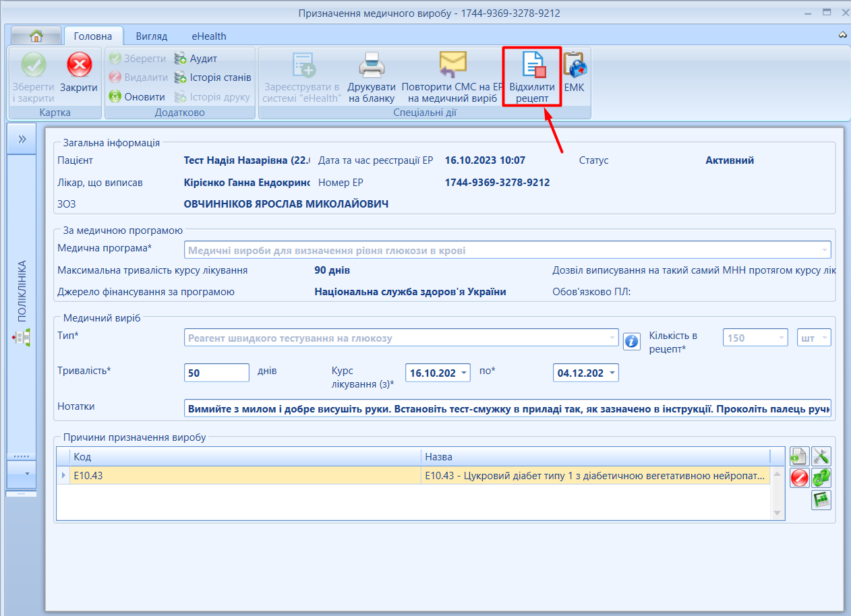The image size is (851, 616).
Task: Open the sidebar bottom dropdown arrow
Action: click(x=26, y=474)
